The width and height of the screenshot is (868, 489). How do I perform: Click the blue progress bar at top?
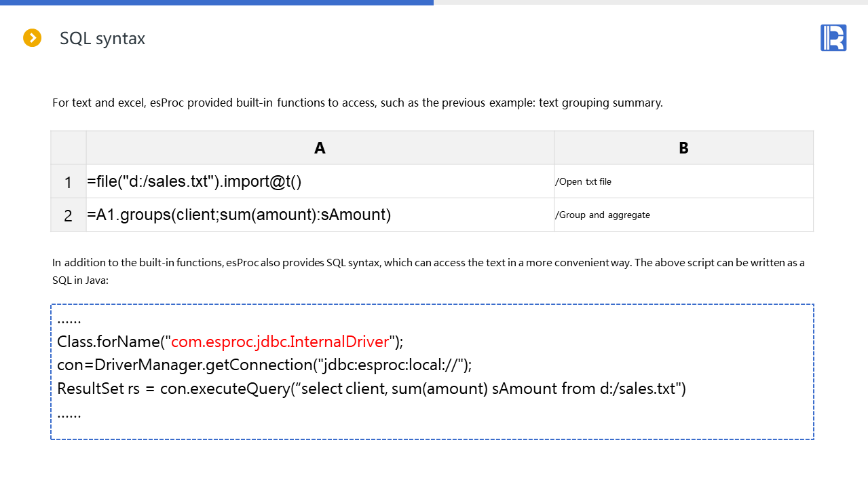pyautogui.click(x=216, y=3)
